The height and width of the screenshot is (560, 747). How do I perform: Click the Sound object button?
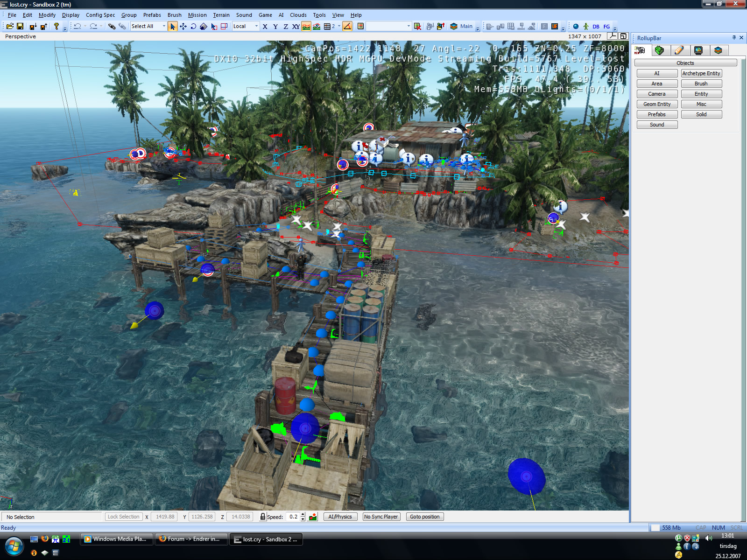coord(657,125)
